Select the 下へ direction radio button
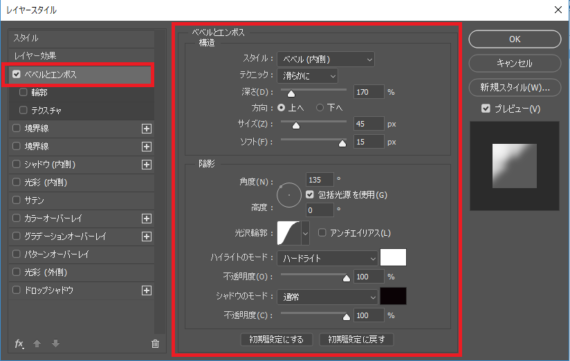Viewport: 570px width, 361px height. (x=320, y=108)
